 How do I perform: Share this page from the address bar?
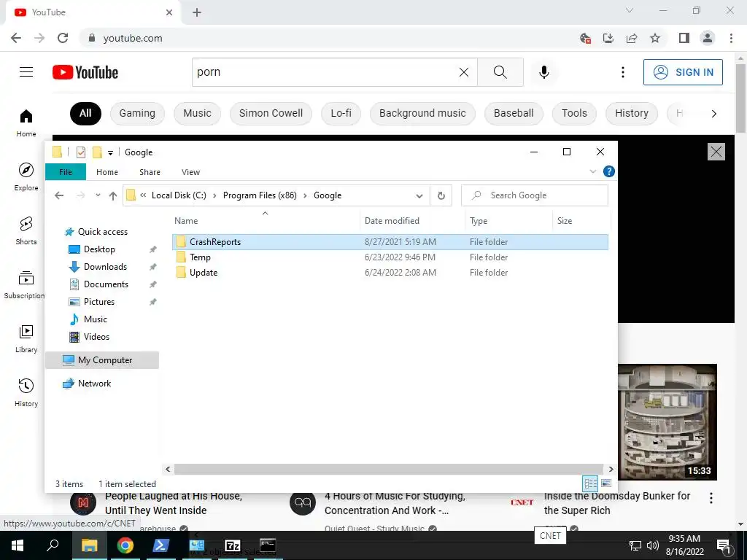pos(632,38)
